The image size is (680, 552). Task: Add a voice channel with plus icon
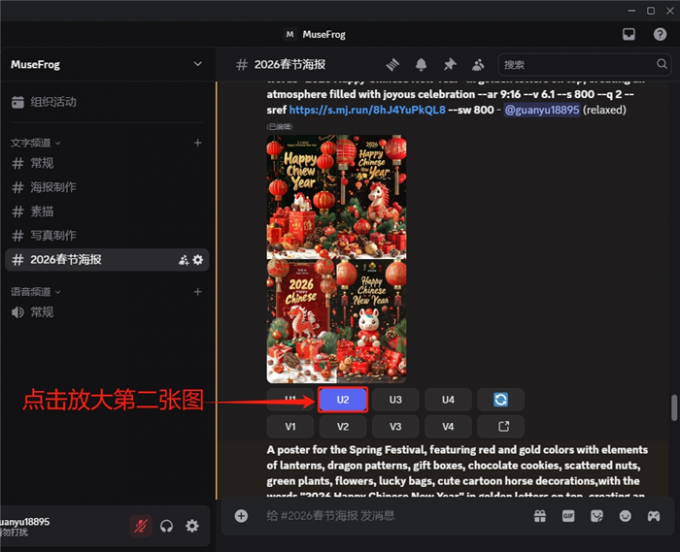pyautogui.click(x=198, y=292)
